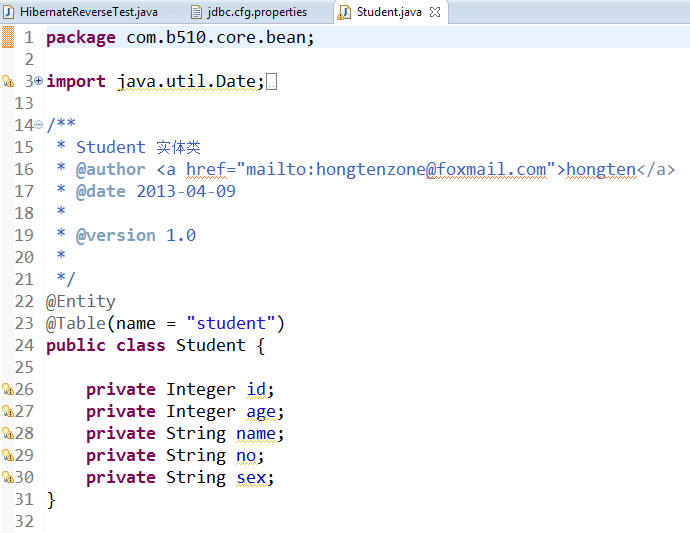Click the orange change marker beside line 1
This screenshot has height=533, width=690.
click(8, 37)
